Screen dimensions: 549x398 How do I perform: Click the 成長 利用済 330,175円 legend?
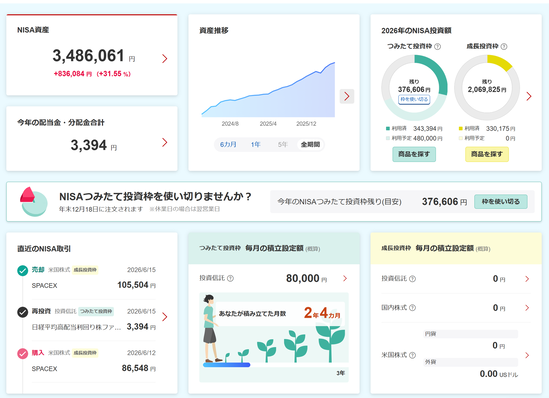click(487, 128)
